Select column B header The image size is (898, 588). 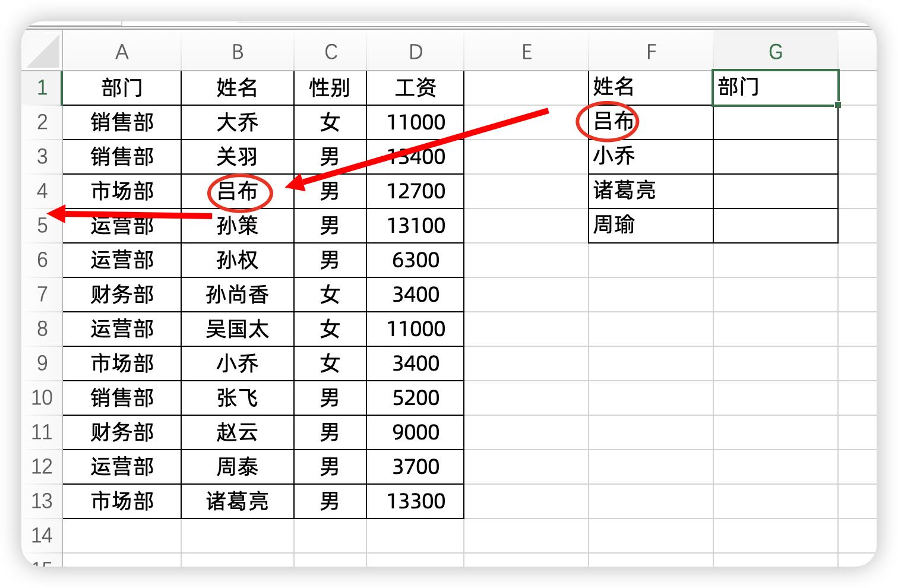[x=238, y=52]
